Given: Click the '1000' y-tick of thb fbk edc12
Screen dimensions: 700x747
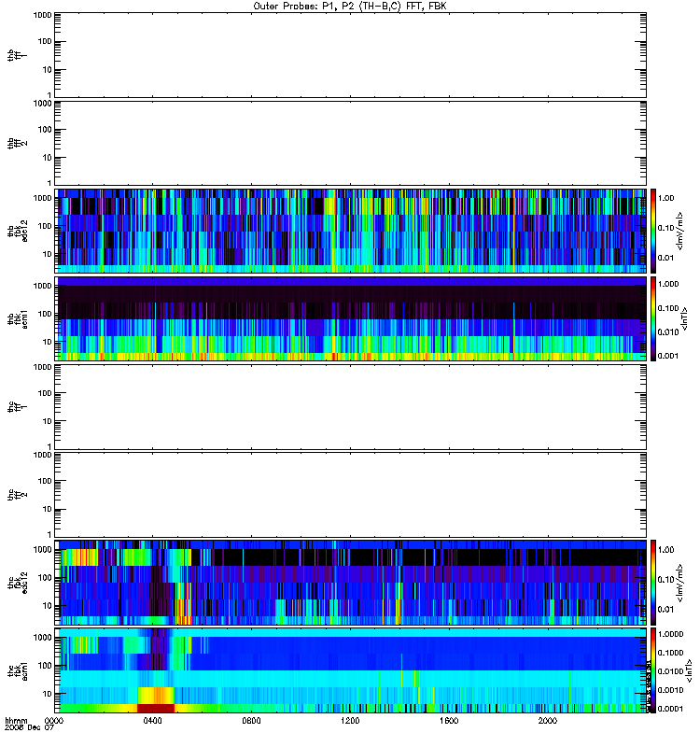Looking at the screenshot, I should tap(42, 198).
